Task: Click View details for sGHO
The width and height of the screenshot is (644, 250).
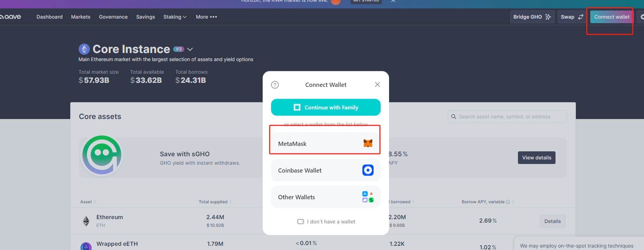Action: click(537, 158)
